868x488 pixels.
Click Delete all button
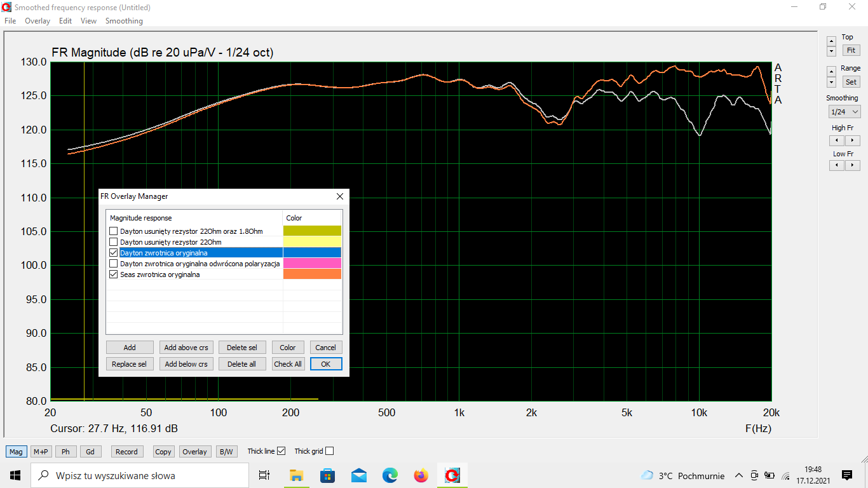[242, 364]
